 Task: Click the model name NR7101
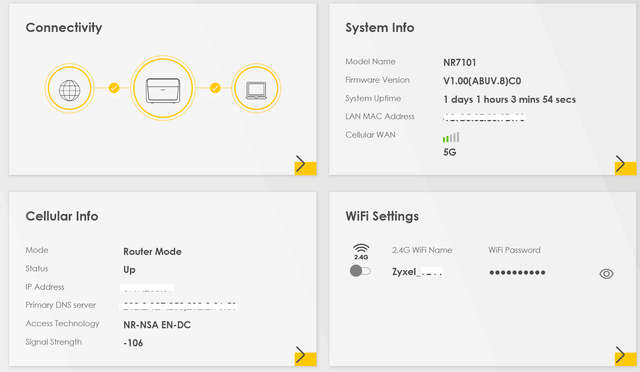tap(460, 62)
